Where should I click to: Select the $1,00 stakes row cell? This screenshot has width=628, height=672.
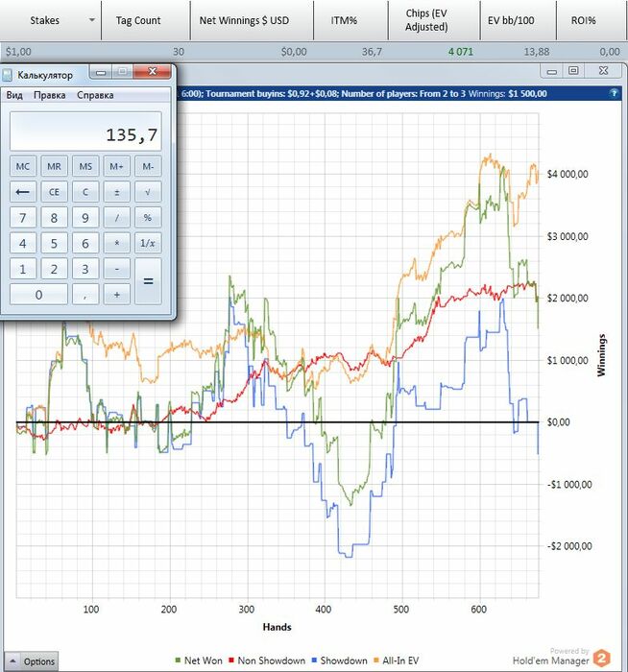pyautogui.click(x=18, y=52)
